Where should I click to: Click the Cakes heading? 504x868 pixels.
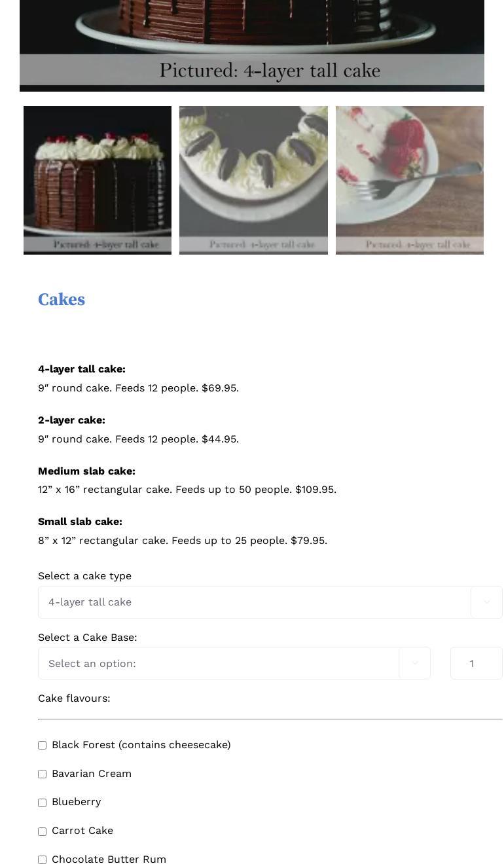point(62,299)
